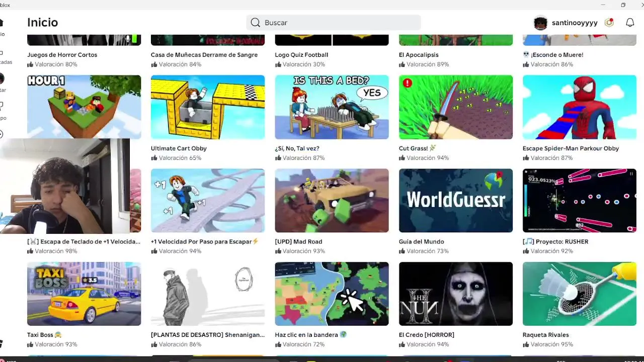Open the Raqueta Rivales badminton thumbnail
This screenshot has height=362, width=644.
pos(580,294)
